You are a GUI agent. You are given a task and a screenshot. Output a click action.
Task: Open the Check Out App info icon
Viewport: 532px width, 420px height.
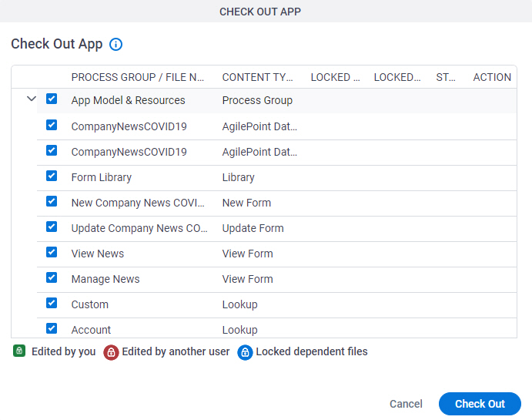[115, 44]
